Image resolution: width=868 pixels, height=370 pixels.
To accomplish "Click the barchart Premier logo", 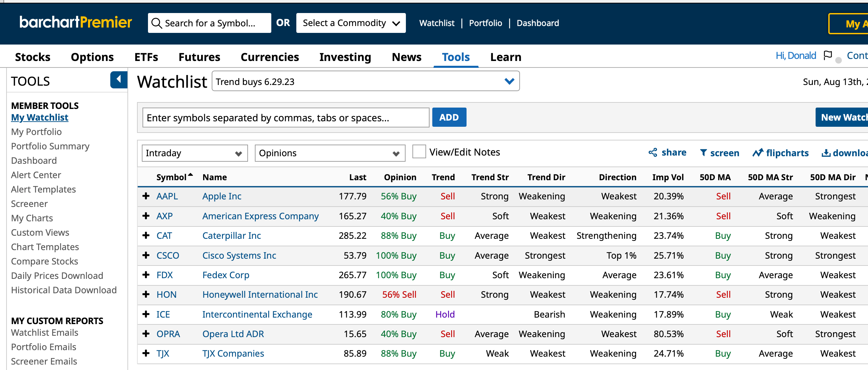I will 76,23.
